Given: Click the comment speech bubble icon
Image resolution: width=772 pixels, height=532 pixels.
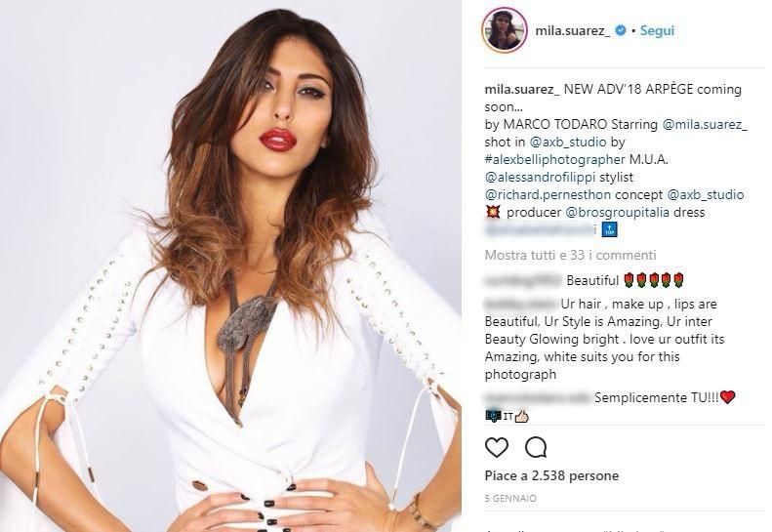Looking at the screenshot, I should pos(536,447).
